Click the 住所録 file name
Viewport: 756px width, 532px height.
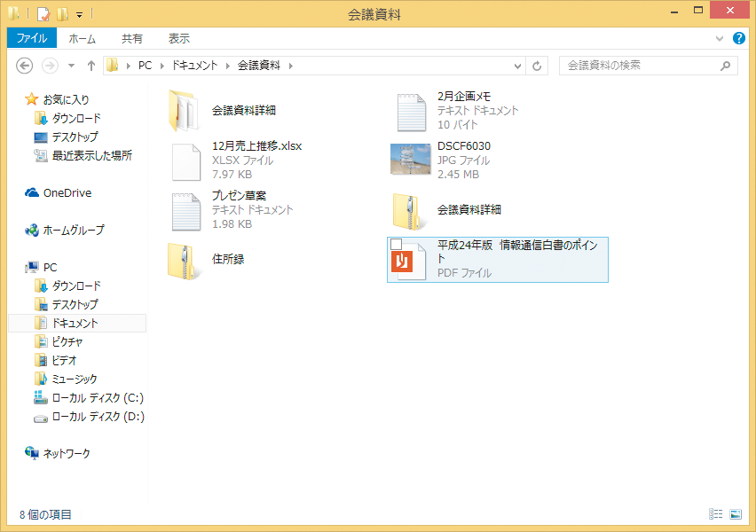click(x=228, y=259)
